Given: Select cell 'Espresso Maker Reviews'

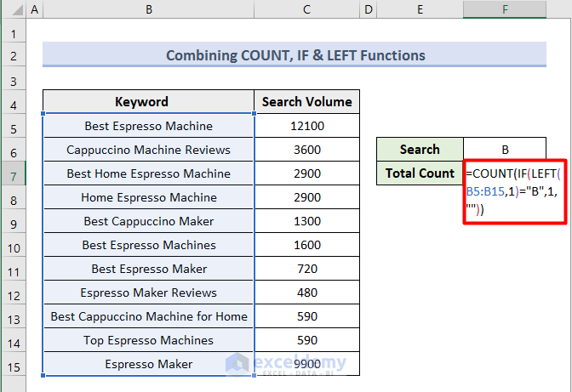Looking at the screenshot, I should (x=148, y=293).
